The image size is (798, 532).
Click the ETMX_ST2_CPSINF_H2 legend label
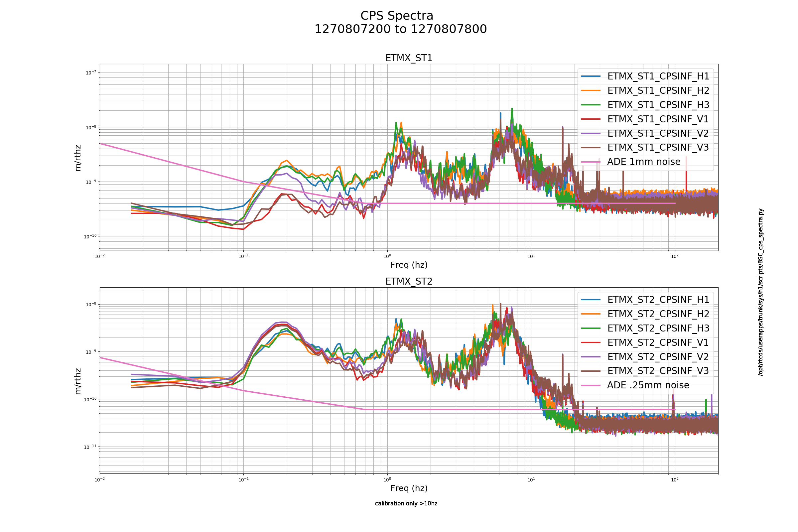(658, 314)
